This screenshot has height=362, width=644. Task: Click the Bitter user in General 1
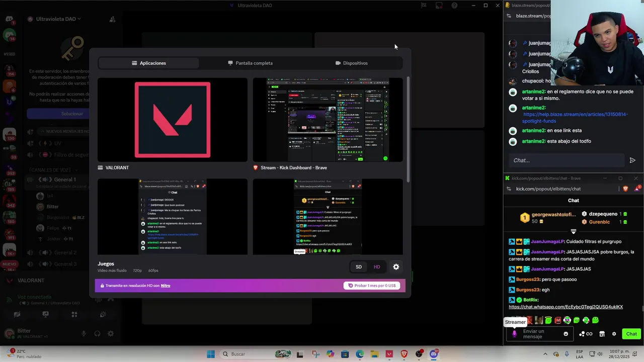click(52, 207)
